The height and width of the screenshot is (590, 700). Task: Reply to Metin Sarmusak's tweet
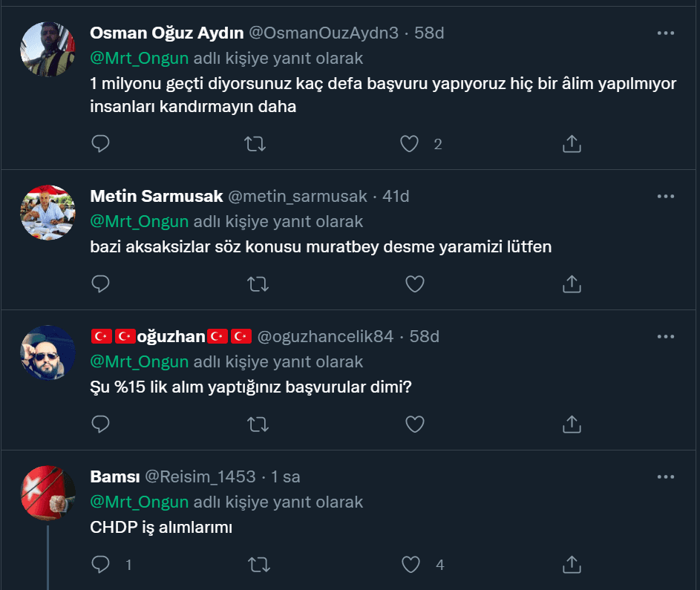tap(100, 283)
